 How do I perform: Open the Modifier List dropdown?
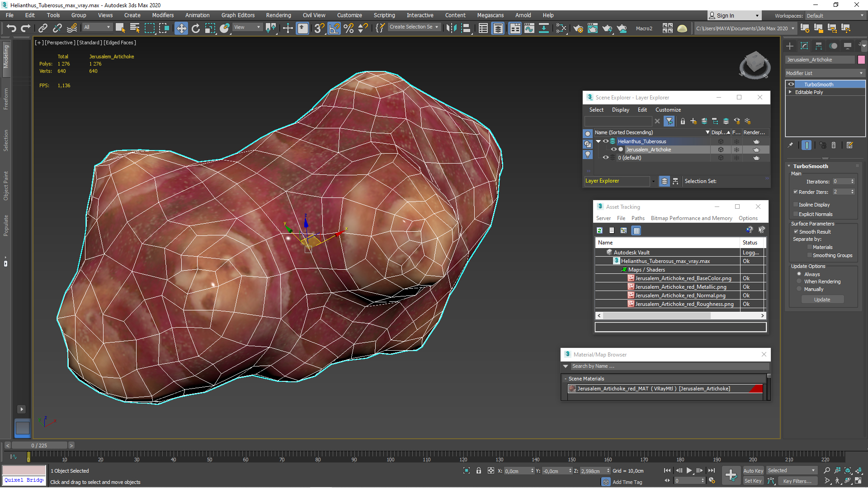point(825,73)
